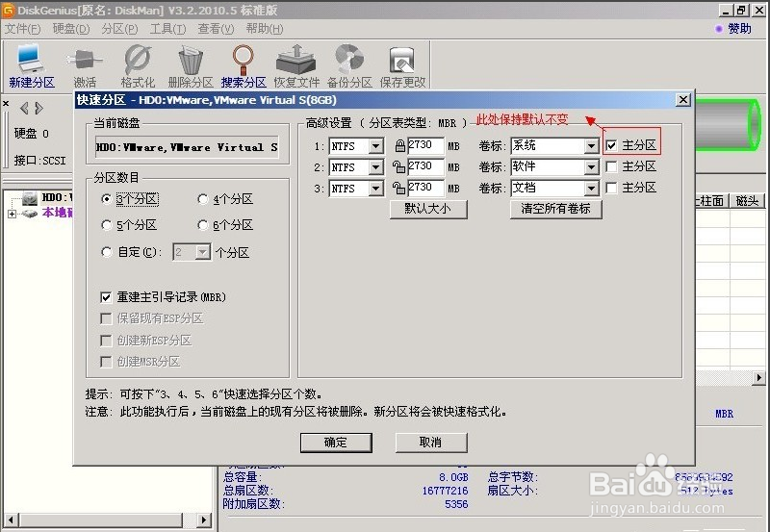Screen dimensions: 770x532
Task: Uncheck 主分区 for partition 1 (系统)
Action: click(611, 145)
